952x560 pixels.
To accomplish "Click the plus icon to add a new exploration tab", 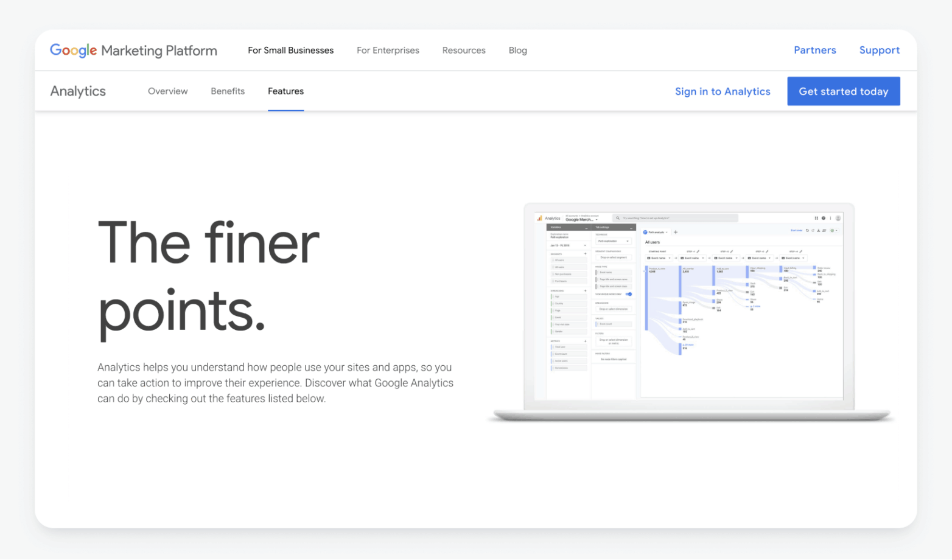I will [x=676, y=232].
